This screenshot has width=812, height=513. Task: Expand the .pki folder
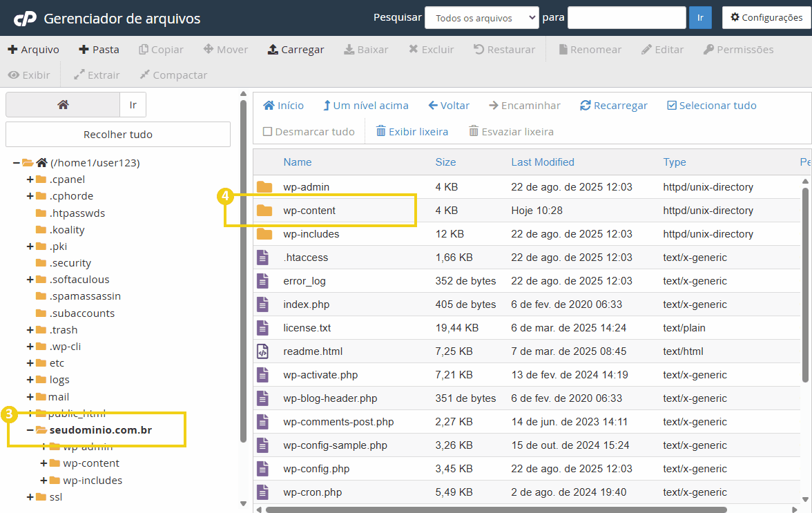[30, 246]
